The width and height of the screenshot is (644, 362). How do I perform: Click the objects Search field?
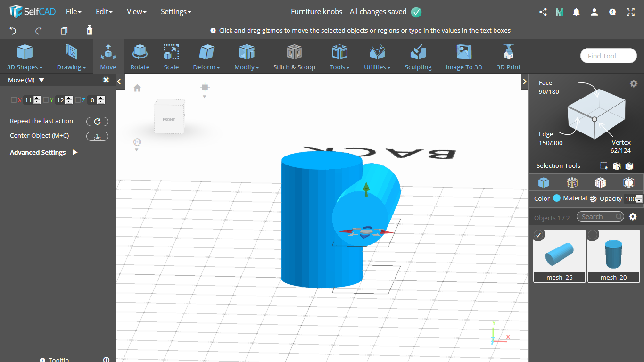[600, 217]
